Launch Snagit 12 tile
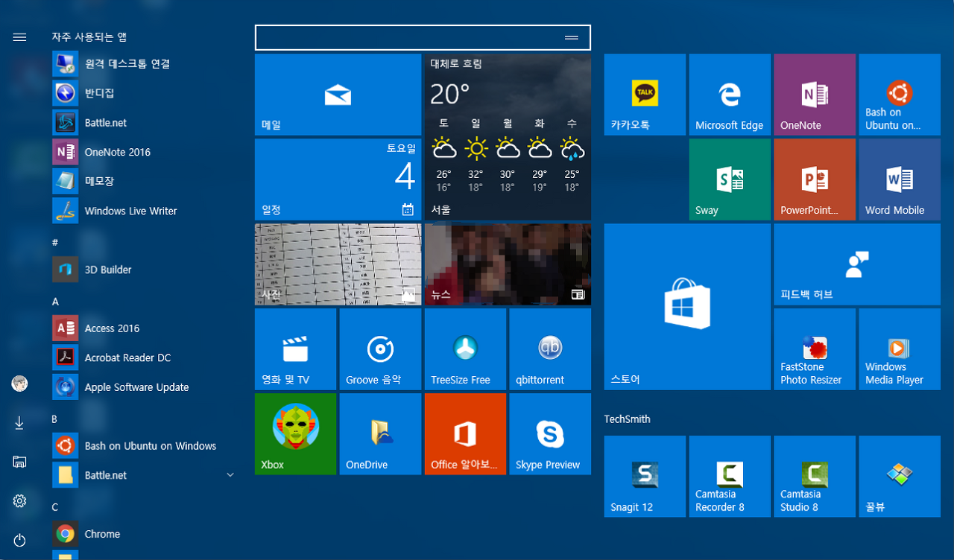Screen dimensions: 954x560 pyautogui.click(x=645, y=477)
